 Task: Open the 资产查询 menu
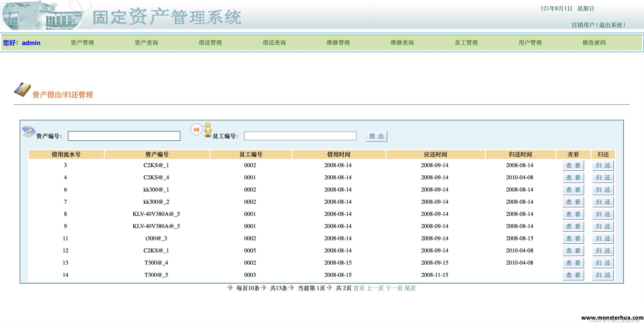(146, 43)
